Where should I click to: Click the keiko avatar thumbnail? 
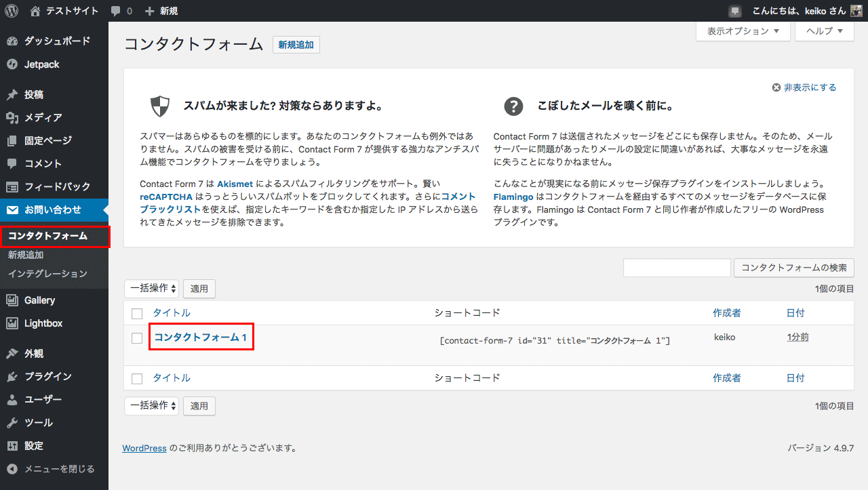(856, 11)
